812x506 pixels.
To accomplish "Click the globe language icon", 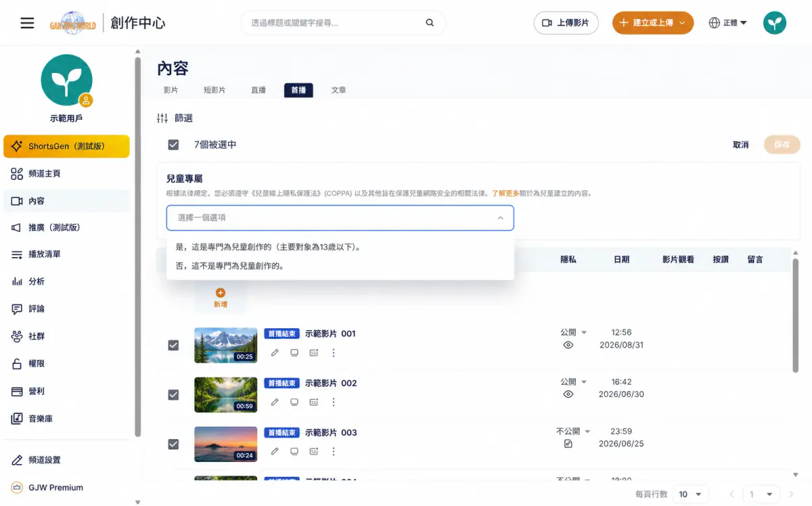I will tap(714, 23).
